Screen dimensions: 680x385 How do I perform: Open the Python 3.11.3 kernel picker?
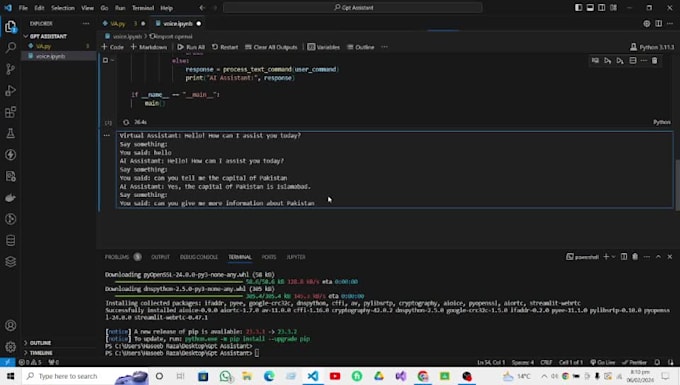652,47
